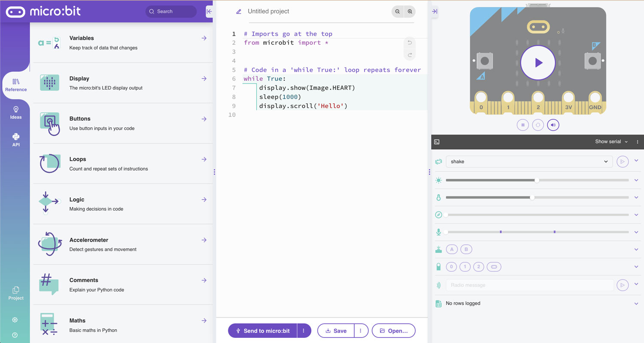Toggle simulated pin 0 touch
Screen dimensions: 644x343
coord(451,267)
